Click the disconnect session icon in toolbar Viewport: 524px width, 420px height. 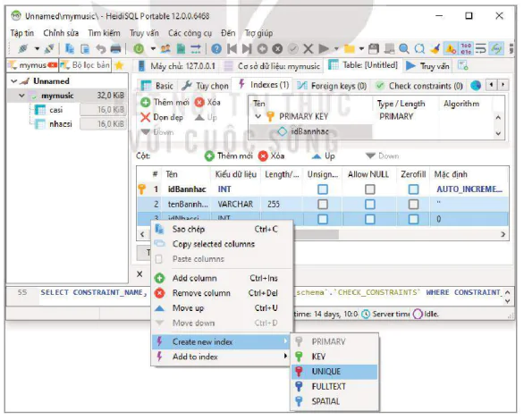pos(49,49)
